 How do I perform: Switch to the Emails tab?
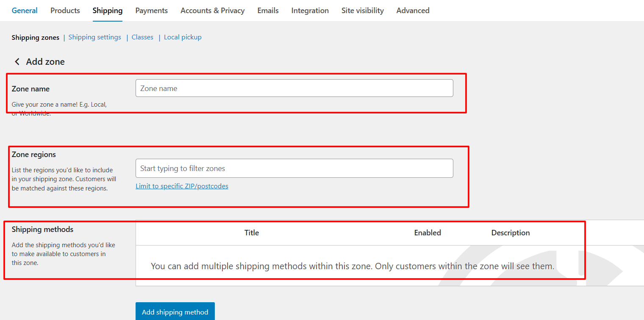point(268,11)
